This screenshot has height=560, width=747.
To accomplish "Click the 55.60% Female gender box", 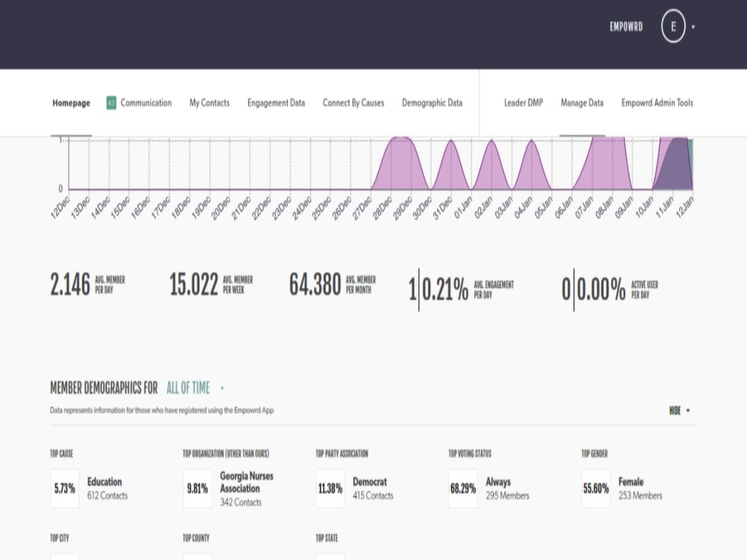I will pyautogui.click(x=596, y=488).
